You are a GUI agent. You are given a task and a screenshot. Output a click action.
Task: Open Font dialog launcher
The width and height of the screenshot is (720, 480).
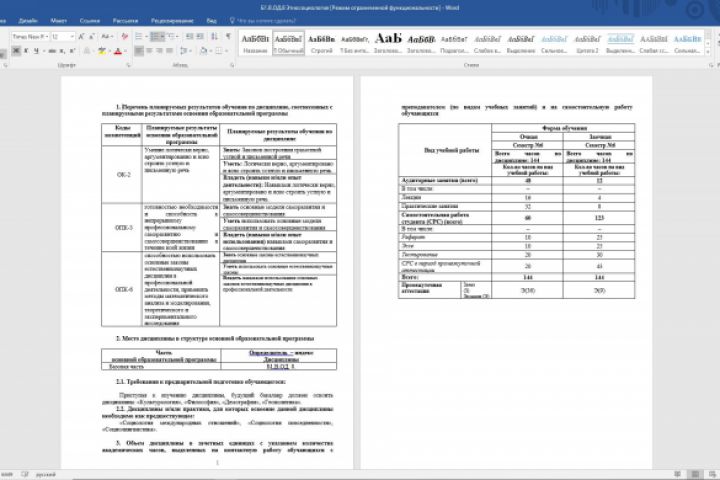[x=128, y=65]
